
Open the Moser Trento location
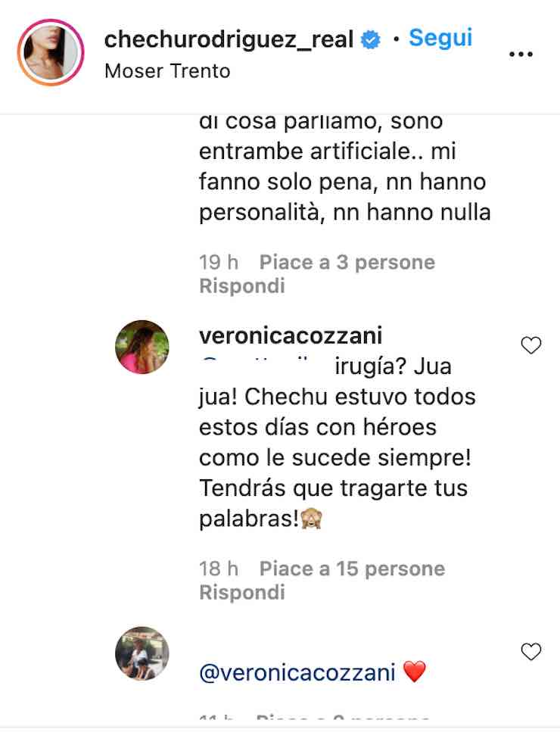(167, 71)
